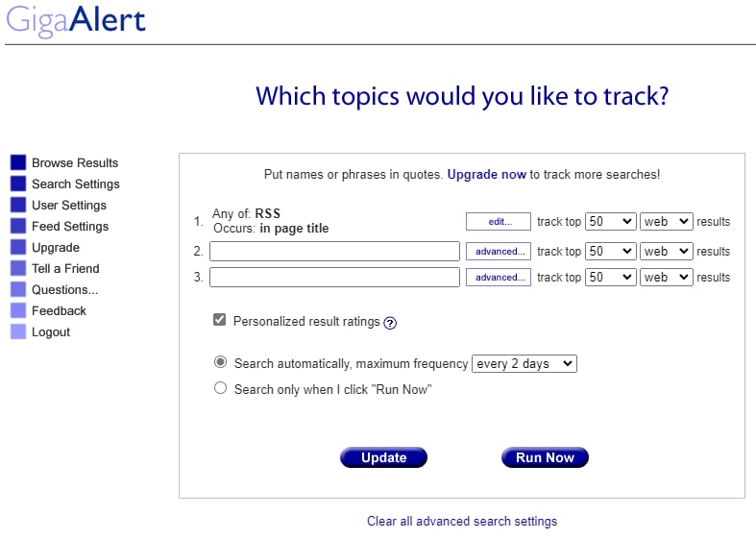Open track top count dropdown for search 1
The image size is (756, 539).
coord(610,221)
